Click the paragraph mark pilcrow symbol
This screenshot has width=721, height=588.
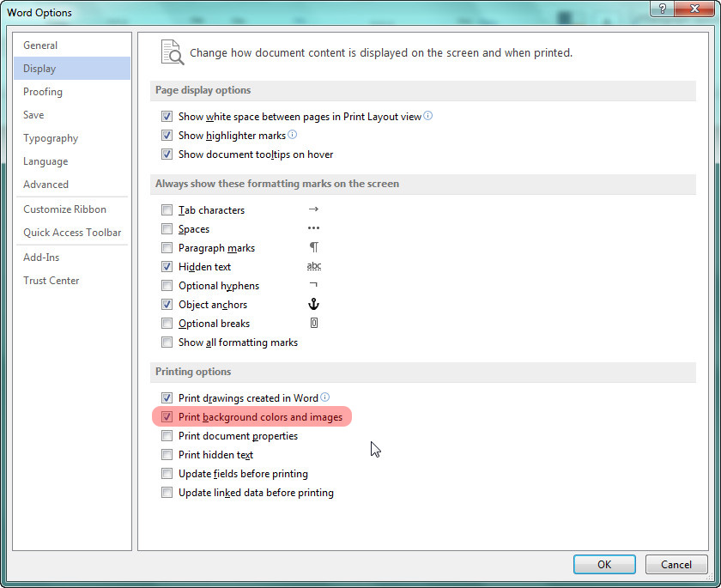(313, 247)
